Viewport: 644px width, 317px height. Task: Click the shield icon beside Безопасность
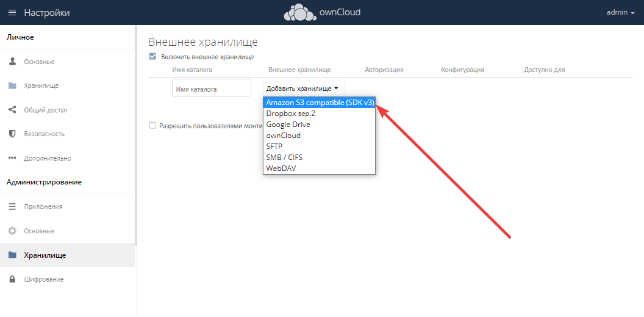point(12,134)
